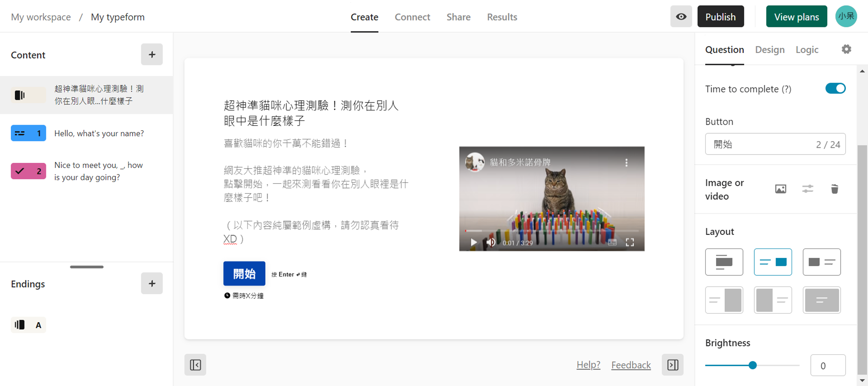Open the user avatar 小呆
The image size is (868, 386).
[x=846, y=16]
